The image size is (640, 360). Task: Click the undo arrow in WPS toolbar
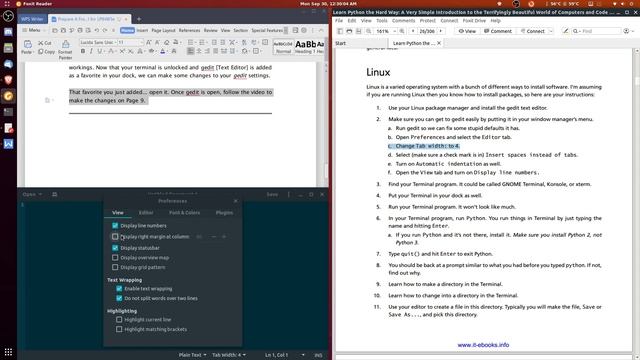(97, 30)
